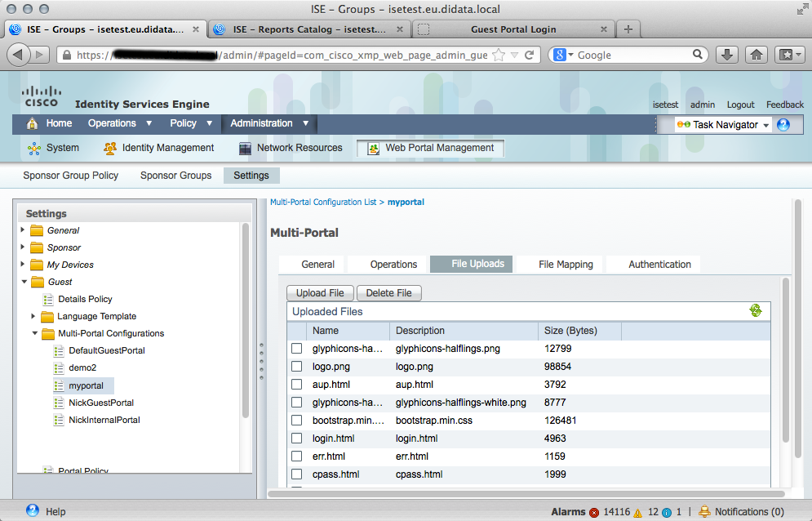Click the yellow warning alarms icon

tap(637, 513)
